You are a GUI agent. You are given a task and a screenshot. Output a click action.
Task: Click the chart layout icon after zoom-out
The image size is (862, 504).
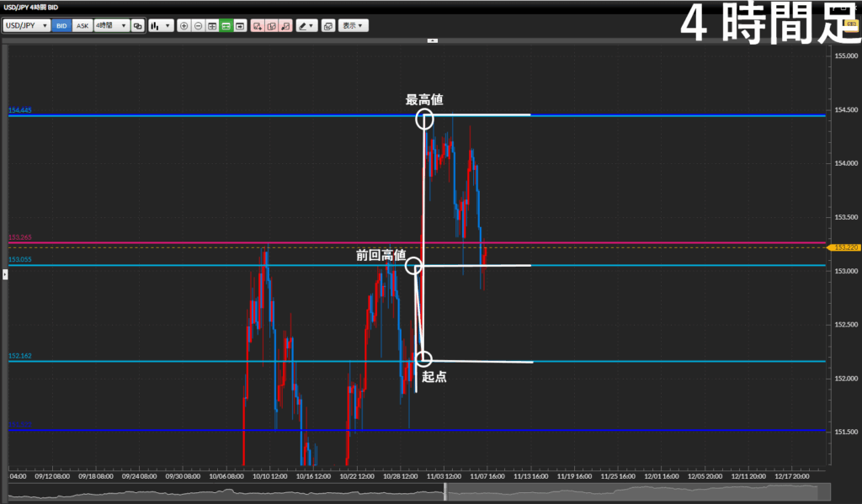click(x=212, y=26)
